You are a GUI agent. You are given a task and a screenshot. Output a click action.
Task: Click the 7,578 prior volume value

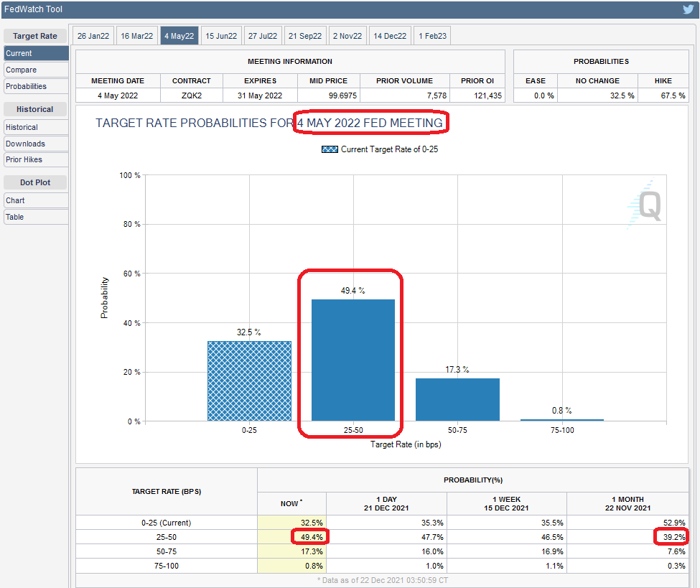coord(437,95)
